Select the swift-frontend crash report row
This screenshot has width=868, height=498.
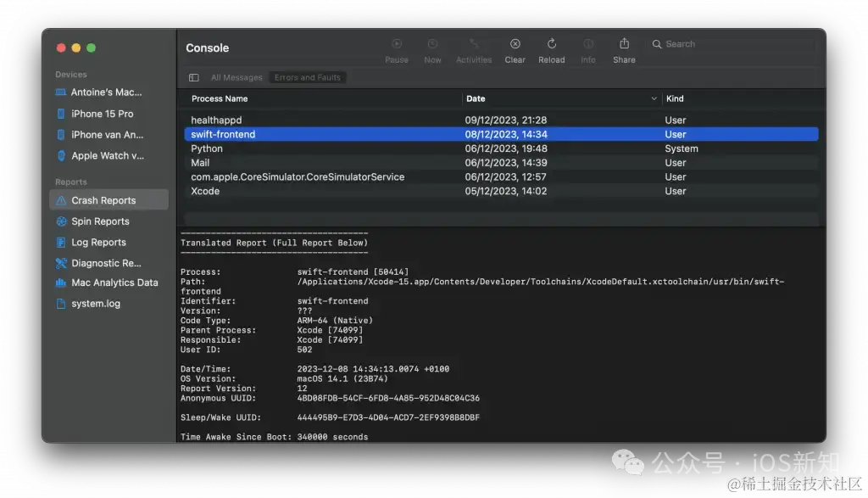point(501,134)
